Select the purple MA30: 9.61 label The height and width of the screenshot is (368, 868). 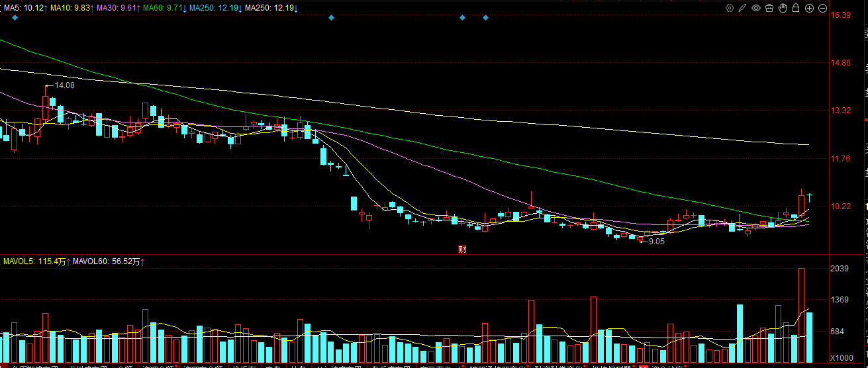118,8
